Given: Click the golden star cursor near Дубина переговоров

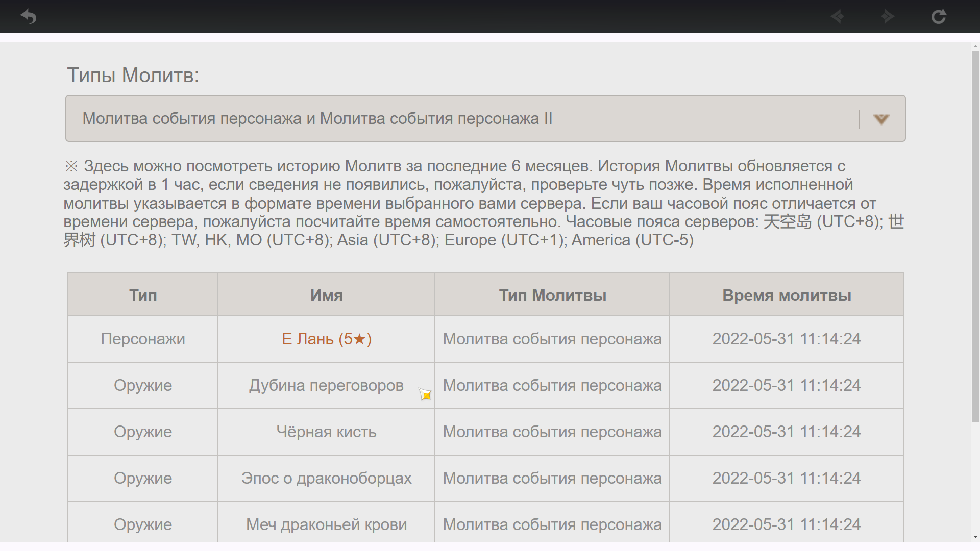Looking at the screenshot, I should 425,394.
